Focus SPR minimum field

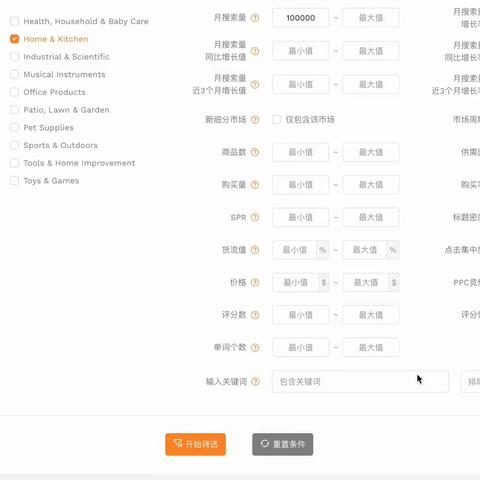click(300, 217)
